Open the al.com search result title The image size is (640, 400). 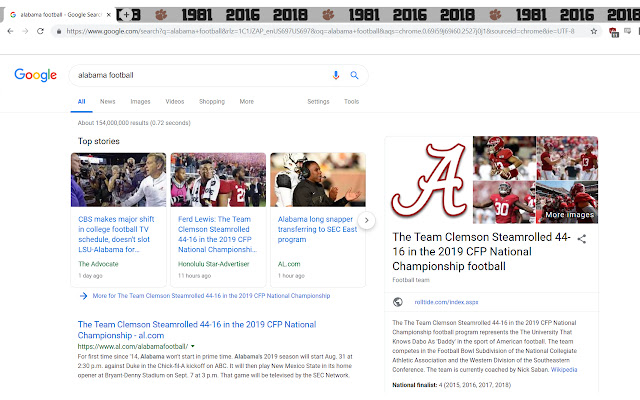click(x=197, y=330)
